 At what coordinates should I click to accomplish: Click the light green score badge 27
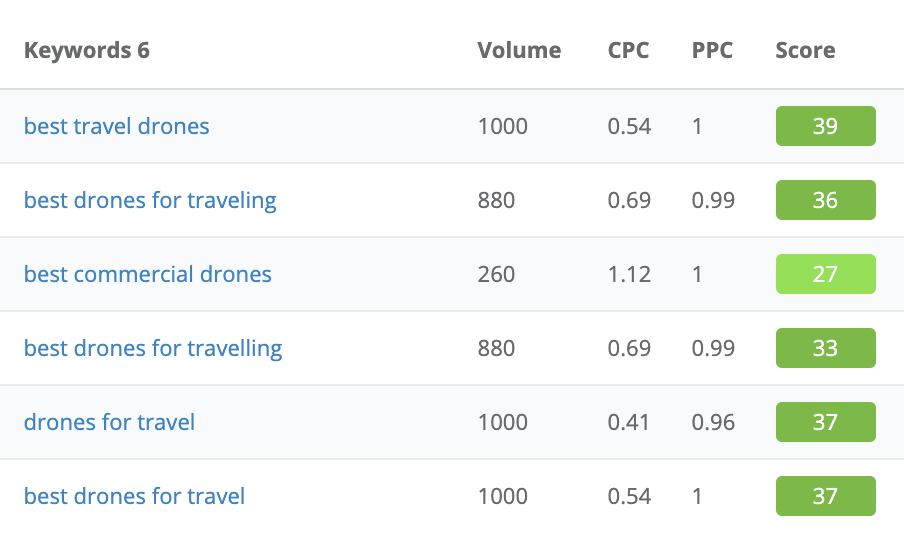click(x=825, y=274)
